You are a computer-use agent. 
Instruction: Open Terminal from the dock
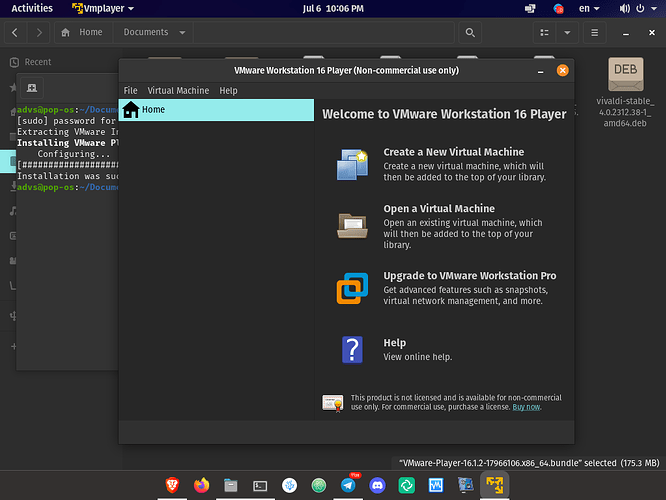pyautogui.click(x=260, y=485)
